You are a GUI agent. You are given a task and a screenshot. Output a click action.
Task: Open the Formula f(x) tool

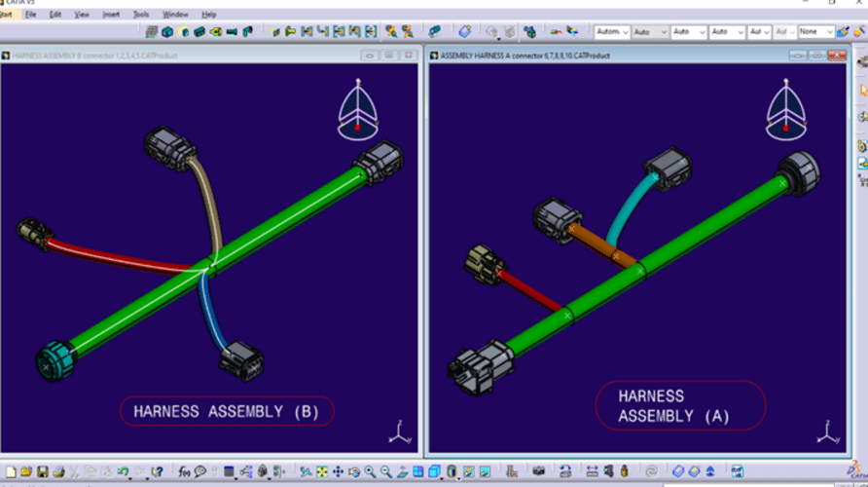184,472
